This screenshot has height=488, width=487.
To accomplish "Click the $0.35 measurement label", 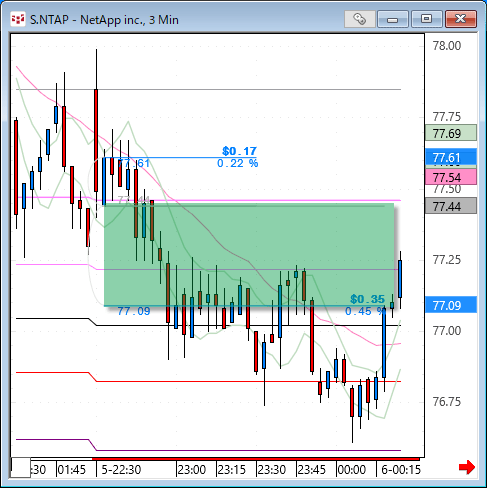I will point(368,299).
